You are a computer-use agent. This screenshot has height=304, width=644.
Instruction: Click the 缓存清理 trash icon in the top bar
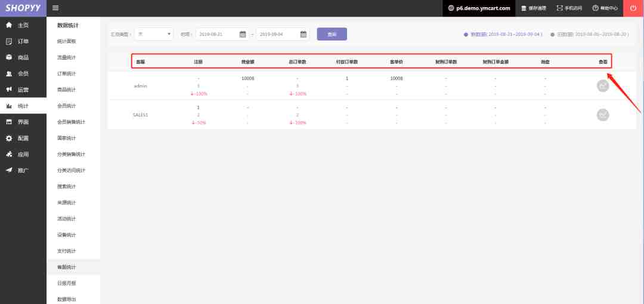(524, 8)
